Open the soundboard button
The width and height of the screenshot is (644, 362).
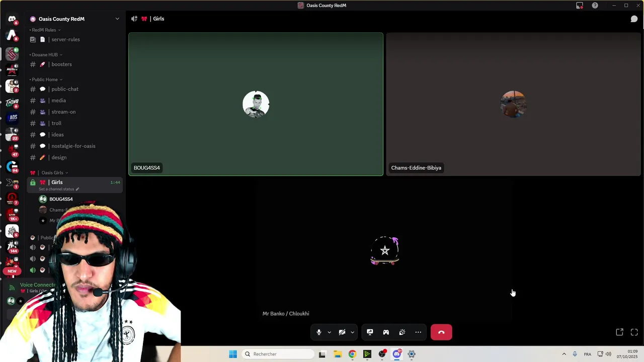click(402, 332)
